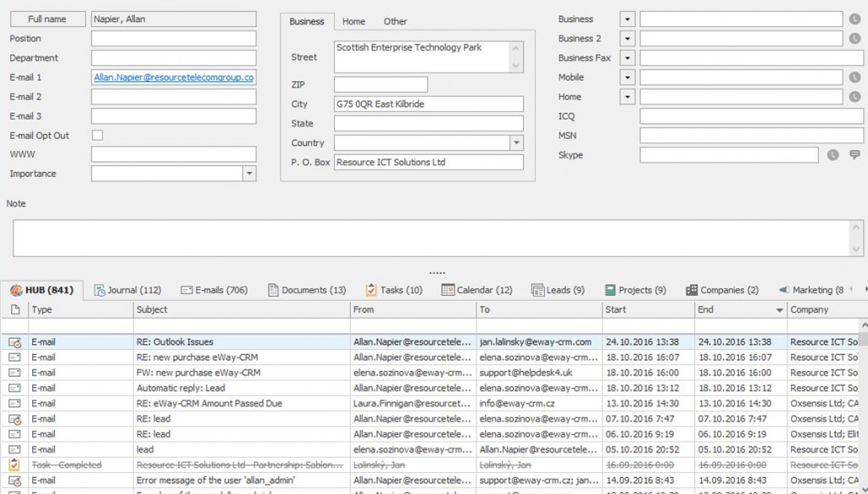Click email icon for eWay-CRM Amount Passed Due row
Image resolution: width=868 pixels, height=494 pixels.
point(14,403)
